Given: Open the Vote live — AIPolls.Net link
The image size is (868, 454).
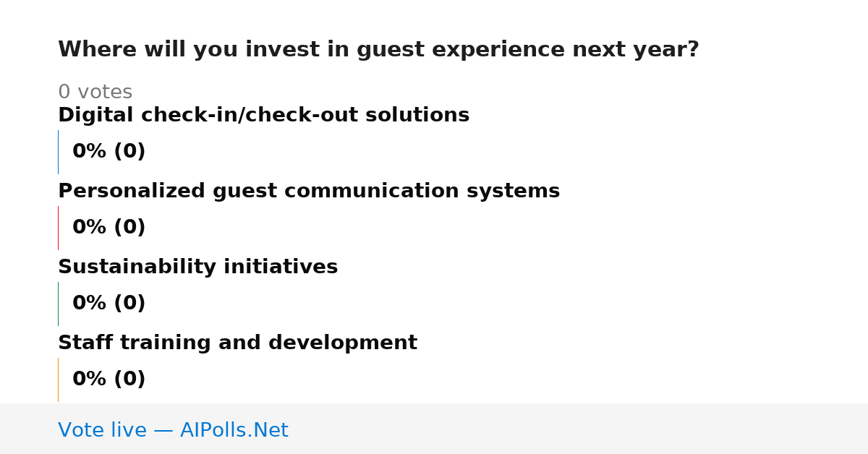Looking at the screenshot, I should 173,430.
